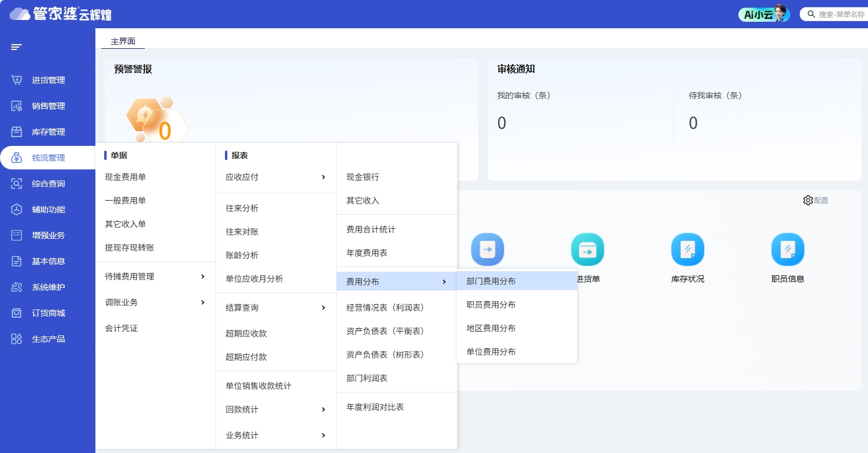The height and width of the screenshot is (453, 868).
Task: Click the 辅助功能 icon in sidebar
Action: coord(16,209)
